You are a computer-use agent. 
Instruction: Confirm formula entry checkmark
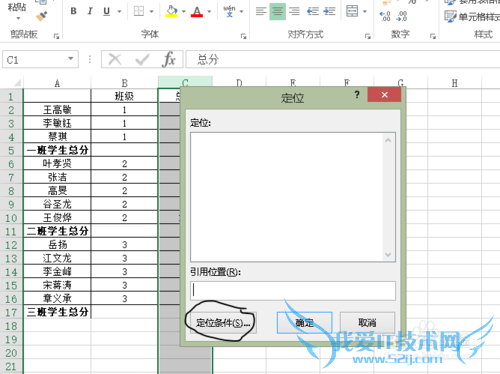point(142,60)
